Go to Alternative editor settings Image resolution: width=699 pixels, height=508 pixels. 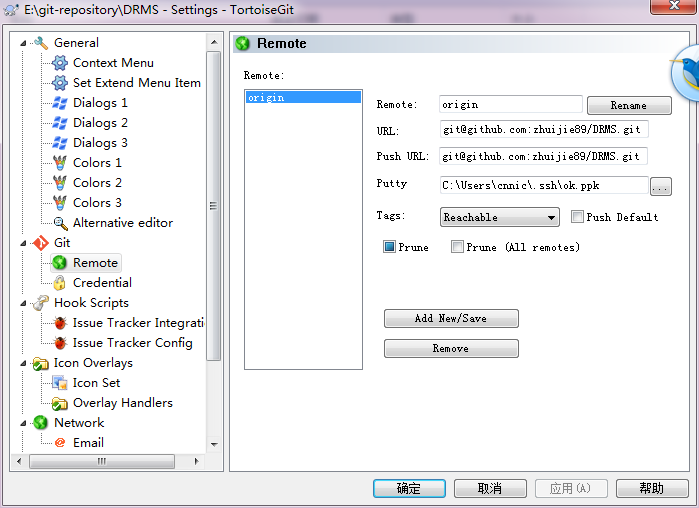click(x=123, y=223)
